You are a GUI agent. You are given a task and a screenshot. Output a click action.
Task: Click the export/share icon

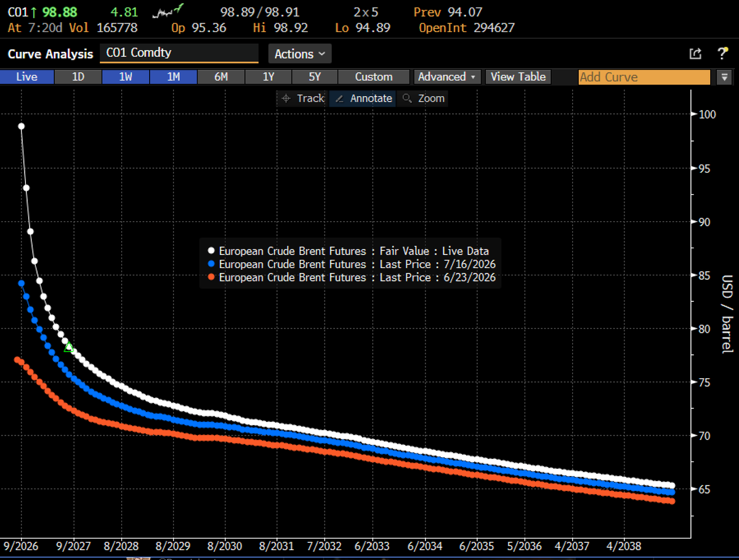(x=695, y=54)
